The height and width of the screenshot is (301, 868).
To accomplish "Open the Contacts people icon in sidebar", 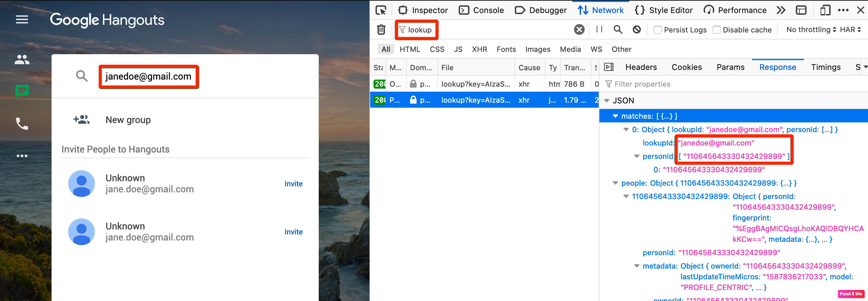I will tap(22, 60).
